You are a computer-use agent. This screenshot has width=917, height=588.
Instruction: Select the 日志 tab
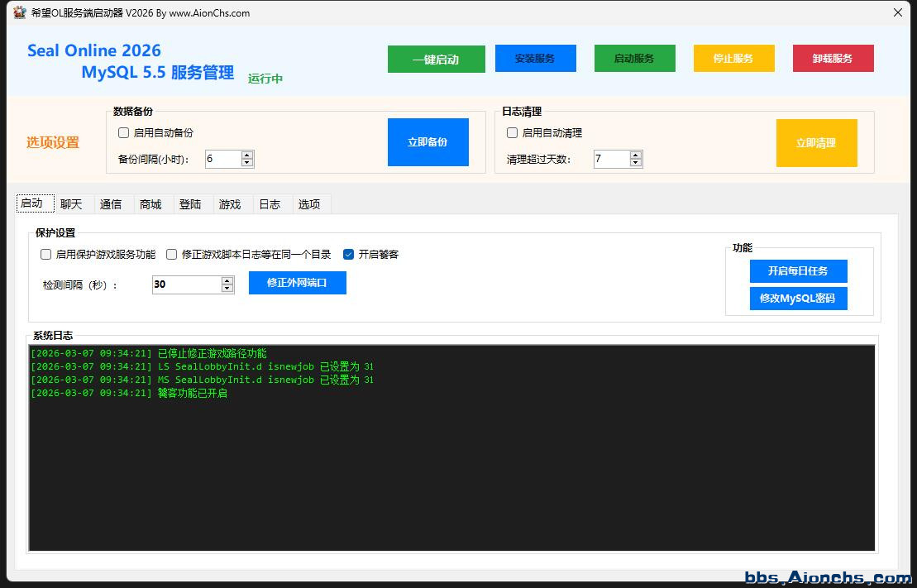tap(270, 204)
